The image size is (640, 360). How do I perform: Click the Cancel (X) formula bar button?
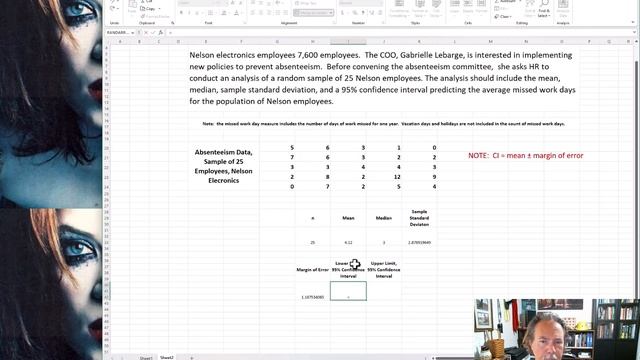click(146, 33)
